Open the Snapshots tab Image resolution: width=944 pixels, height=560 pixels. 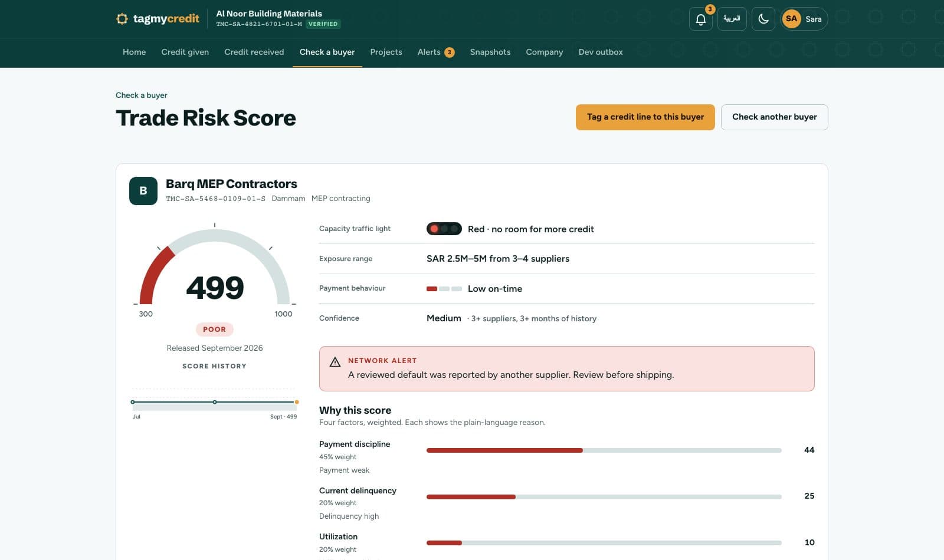coord(490,52)
